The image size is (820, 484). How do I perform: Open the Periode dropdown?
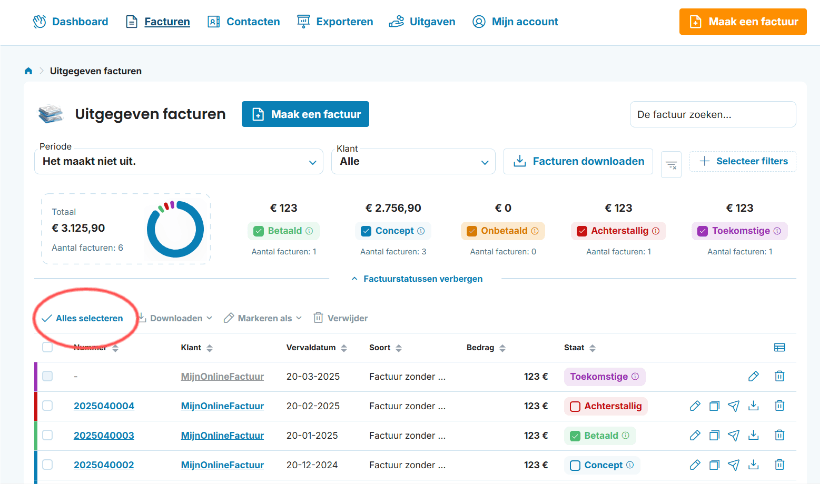179,162
